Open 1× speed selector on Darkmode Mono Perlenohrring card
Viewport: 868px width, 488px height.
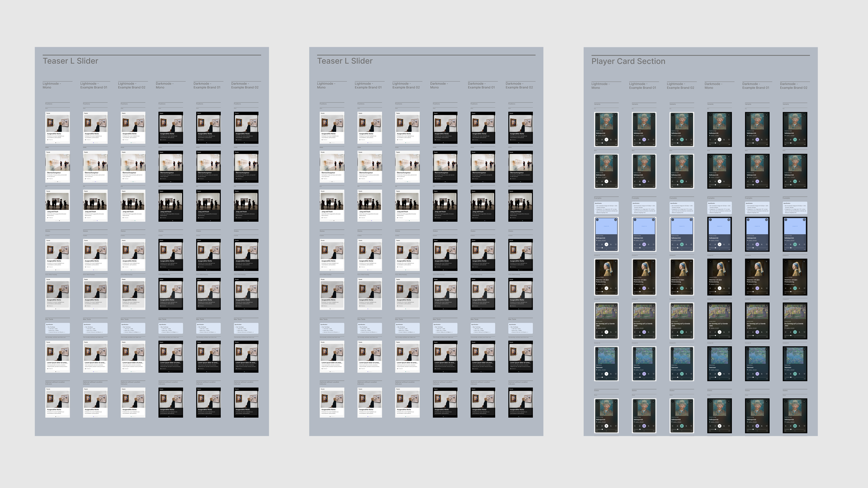[720, 293]
